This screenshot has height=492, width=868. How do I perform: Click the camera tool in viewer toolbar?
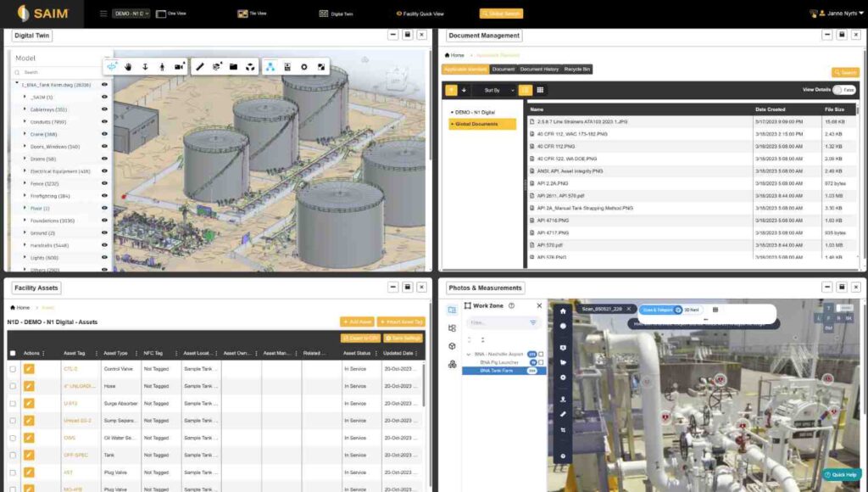click(x=179, y=66)
